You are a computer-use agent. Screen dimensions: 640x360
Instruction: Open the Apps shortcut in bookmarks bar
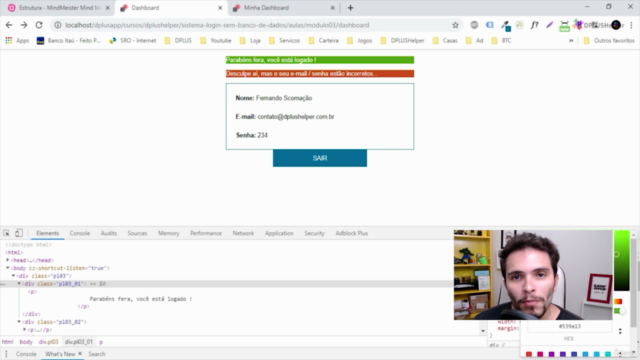click(17, 40)
